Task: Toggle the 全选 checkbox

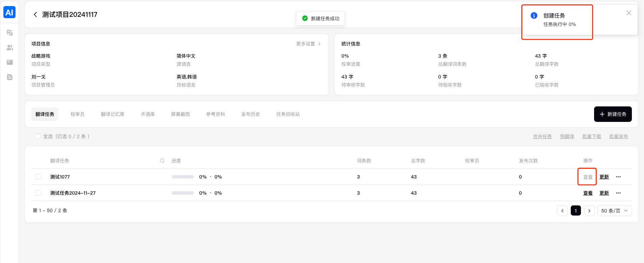Action: tap(38, 136)
